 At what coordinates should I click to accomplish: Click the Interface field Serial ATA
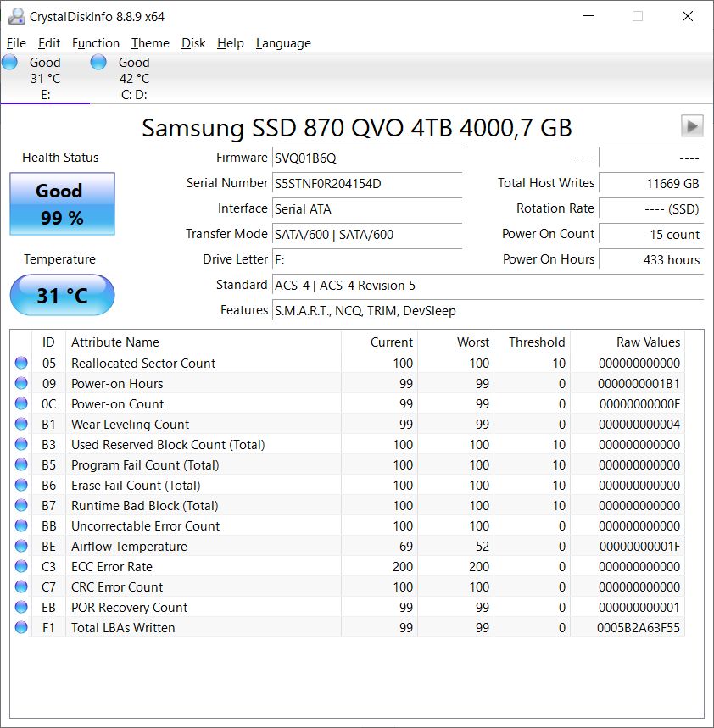(367, 209)
